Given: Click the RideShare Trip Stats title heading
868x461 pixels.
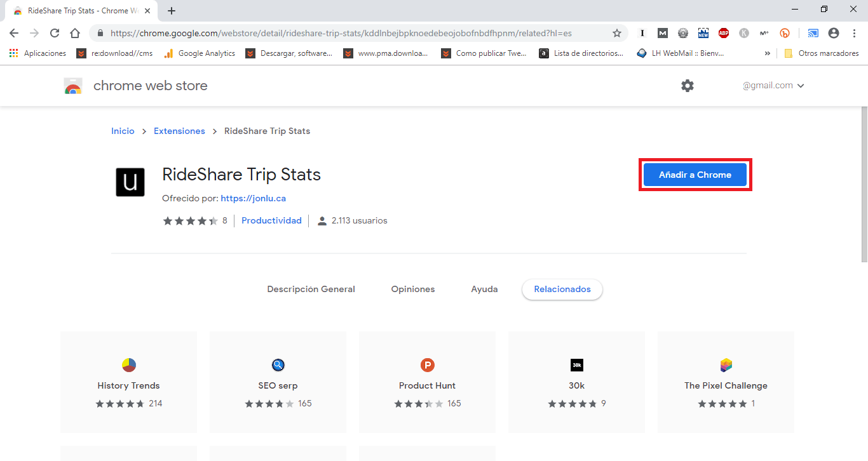Looking at the screenshot, I should click(x=241, y=175).
